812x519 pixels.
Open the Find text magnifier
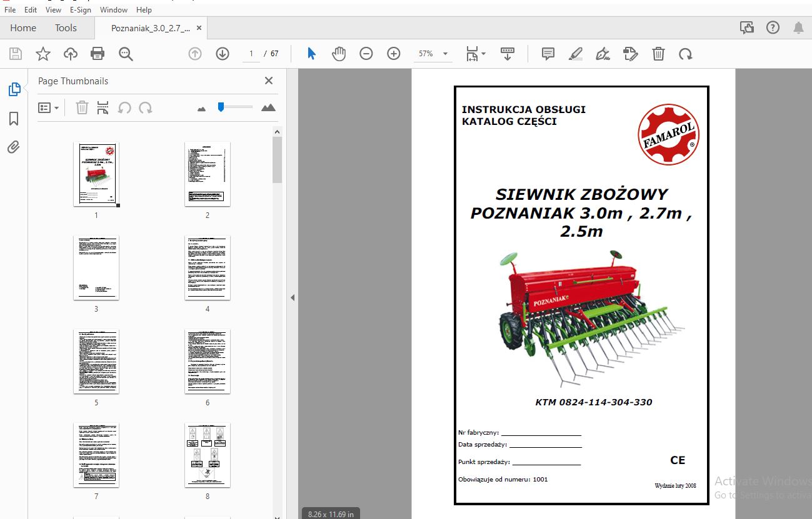click(126, 54)
